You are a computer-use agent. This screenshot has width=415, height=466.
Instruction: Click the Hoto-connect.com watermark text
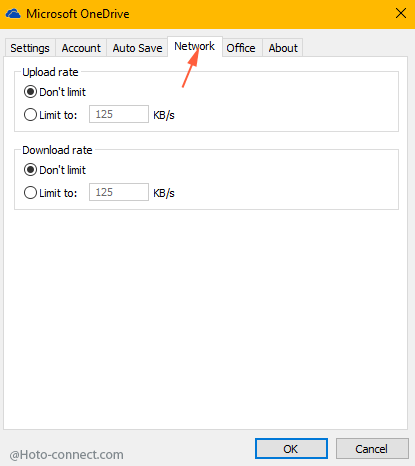66,455
